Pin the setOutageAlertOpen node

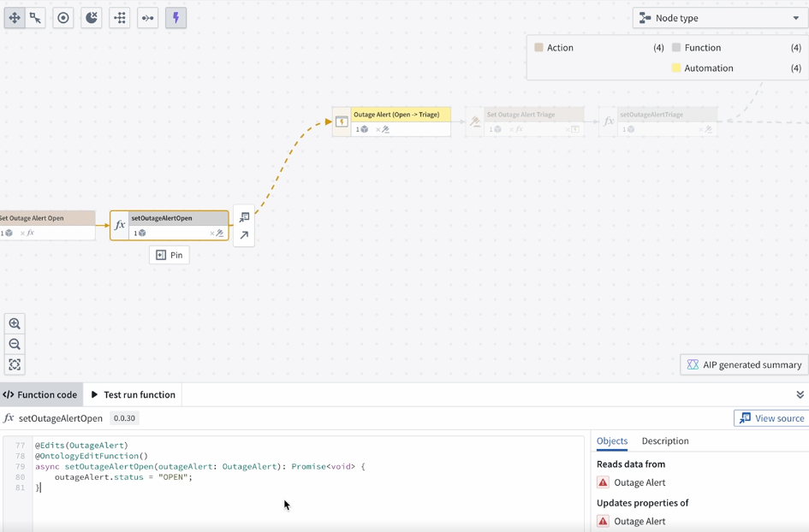click(x=169, y=254)
